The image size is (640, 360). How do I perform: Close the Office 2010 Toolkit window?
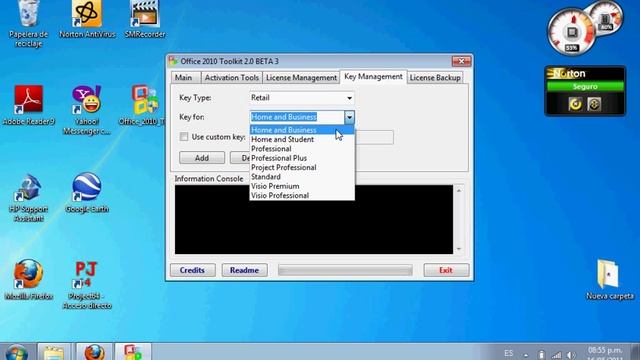[462, 61]
